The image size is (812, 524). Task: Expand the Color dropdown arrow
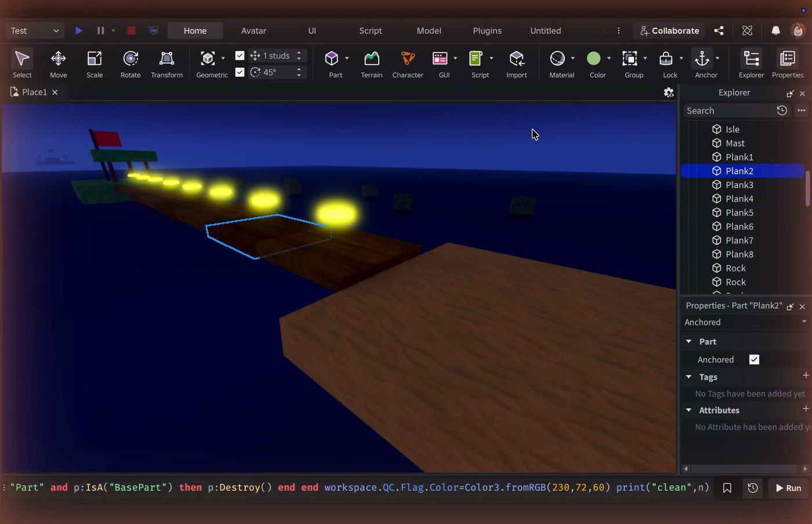(x=609, y=59)
